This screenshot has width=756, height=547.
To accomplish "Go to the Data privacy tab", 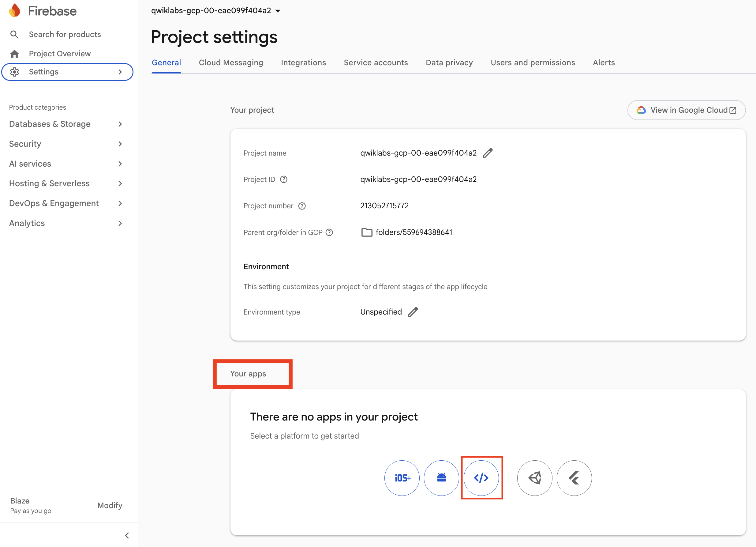I will [449, 63].
